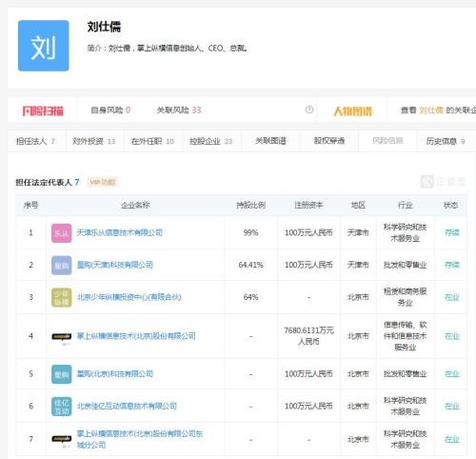Click the VIP功能 badge
The image size is (476, 459).
tap(103, 182)
